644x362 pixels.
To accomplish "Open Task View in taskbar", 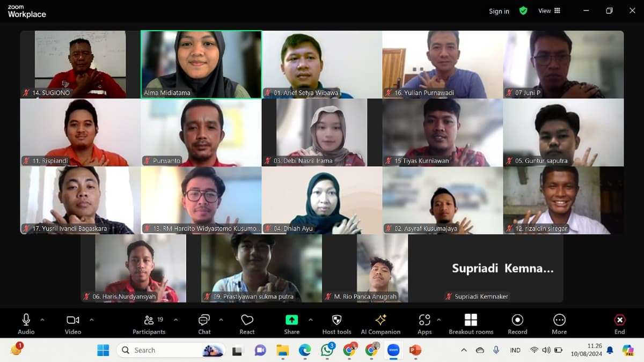I will (x=238, y=350).
